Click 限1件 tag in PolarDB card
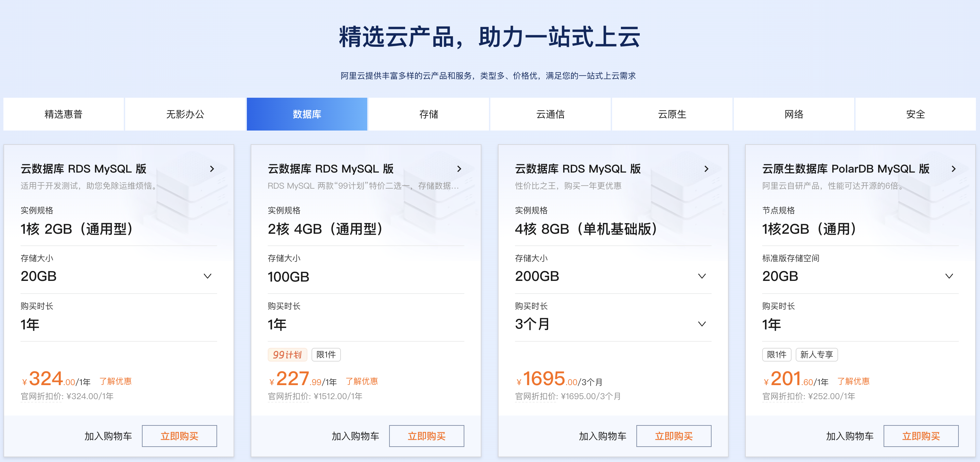The width and height of the screenshot is (980, 462). [777, 355]
